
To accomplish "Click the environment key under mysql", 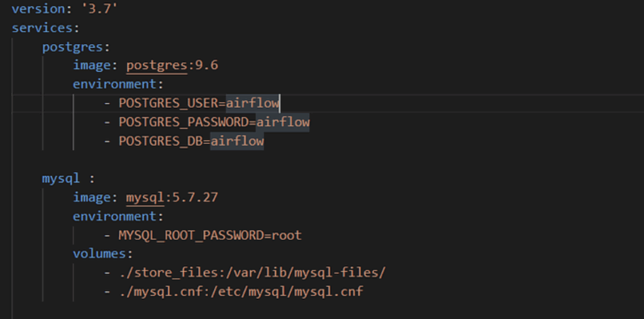I will 116,216.
